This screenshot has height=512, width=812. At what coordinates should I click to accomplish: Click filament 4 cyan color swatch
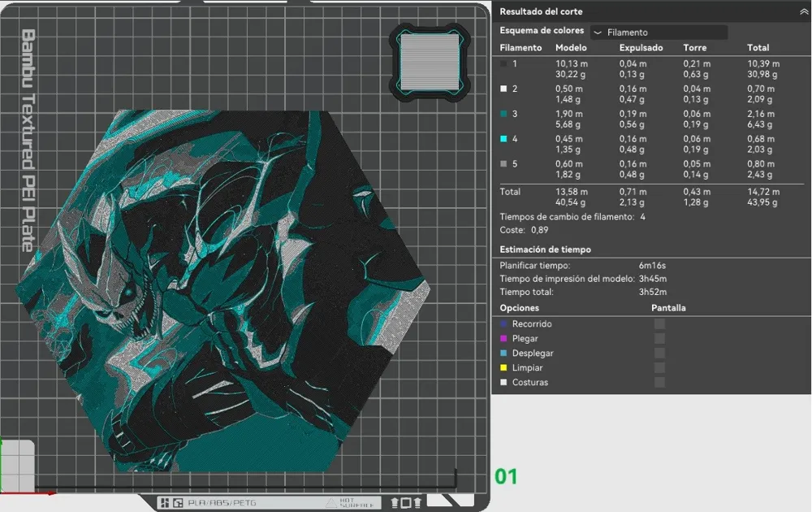coord(503,138)
